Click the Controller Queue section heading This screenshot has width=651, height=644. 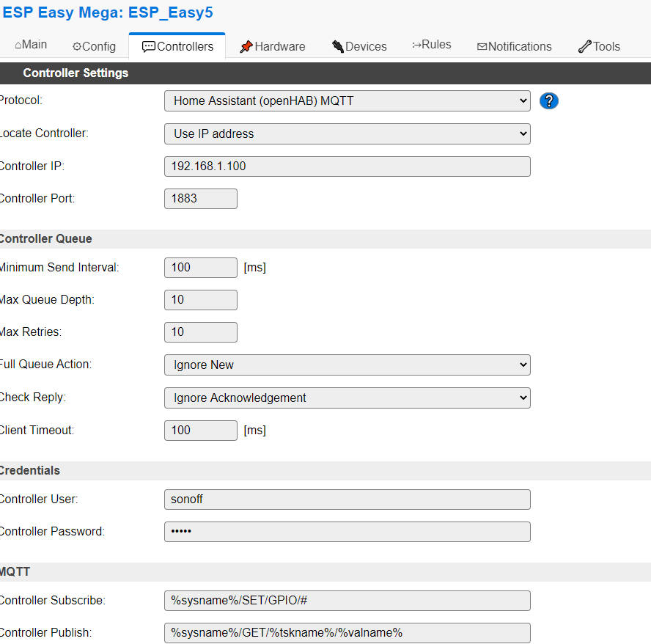45,239
